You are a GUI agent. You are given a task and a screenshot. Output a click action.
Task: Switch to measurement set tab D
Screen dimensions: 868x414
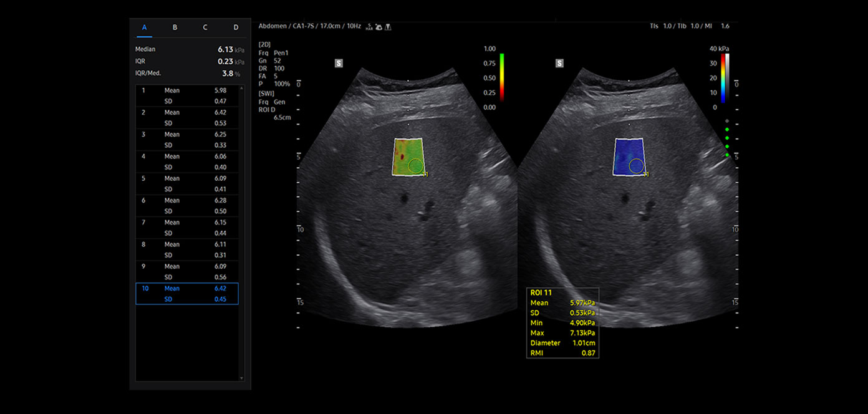coord(236,27)
